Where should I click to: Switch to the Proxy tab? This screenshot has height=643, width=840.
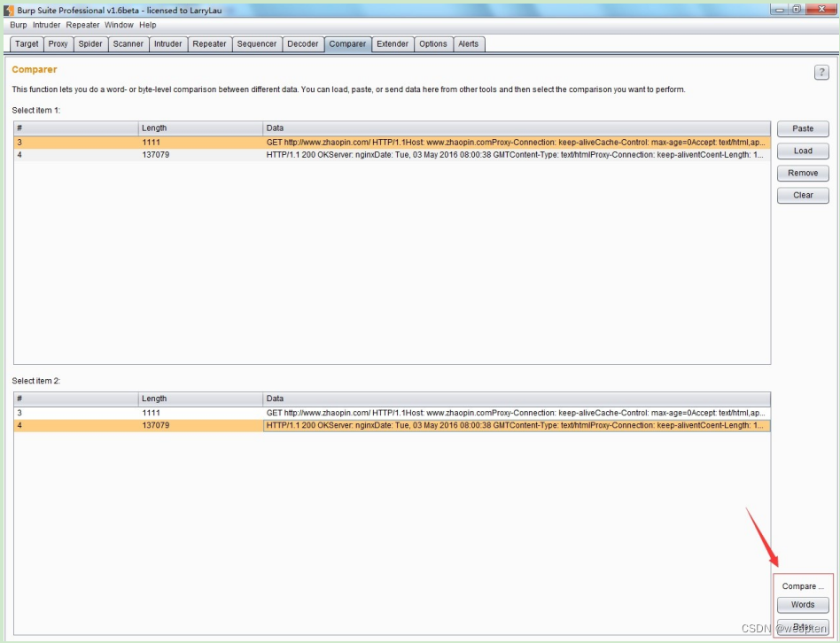pyautogui.click(x=58, y=44)
